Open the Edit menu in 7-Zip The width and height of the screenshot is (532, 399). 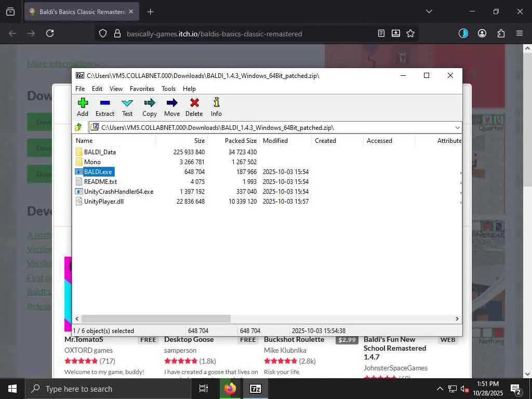(97, 88)
